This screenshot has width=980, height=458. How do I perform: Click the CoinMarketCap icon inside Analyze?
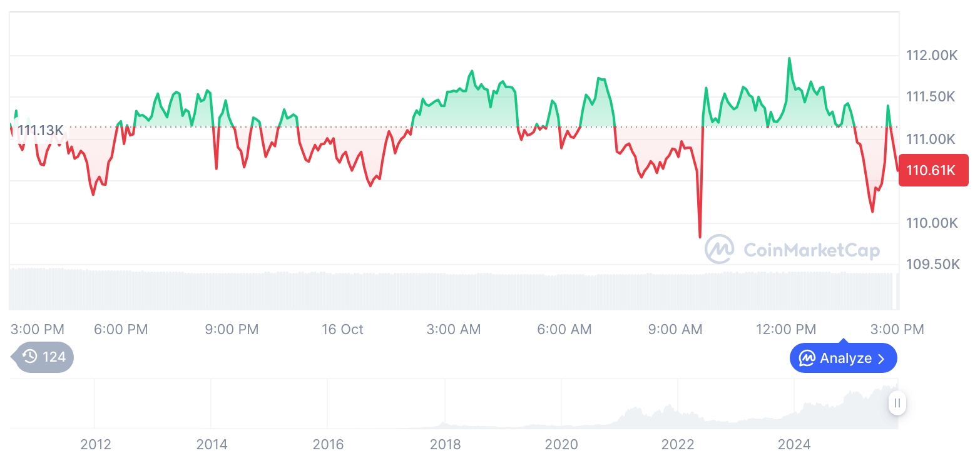coord(807,359)
